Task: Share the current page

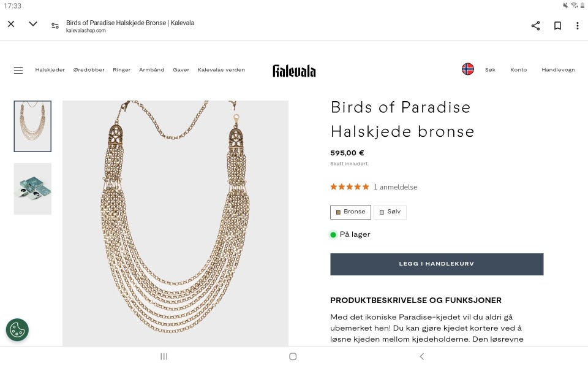Action: [535, 26]
